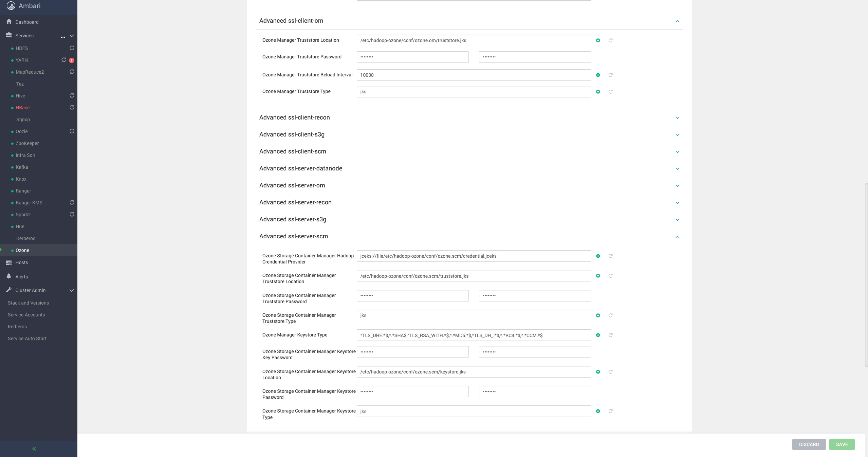Click the Truststore Reload Interval input field
Image resolution: width=868 pixels, height=457 pixels.
[474, 75]
